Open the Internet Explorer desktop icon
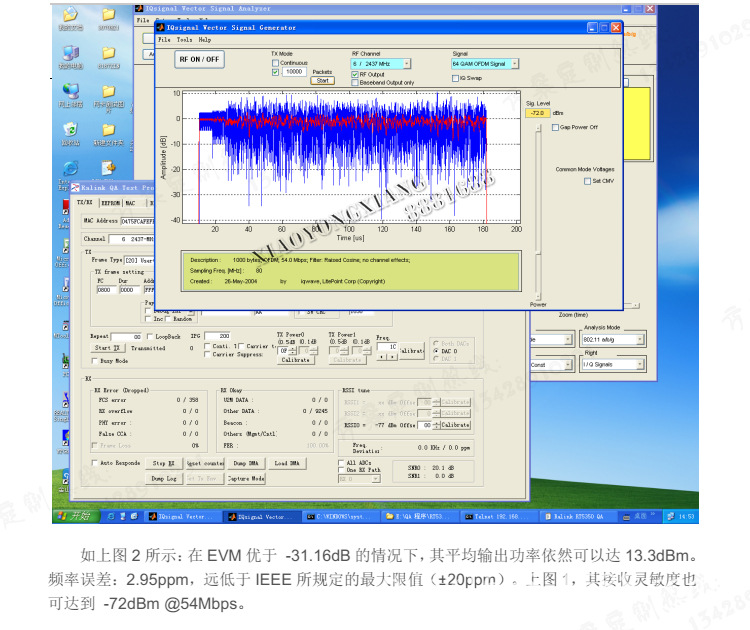The width and height of the screenshot is (750, 630). (70, 168)
